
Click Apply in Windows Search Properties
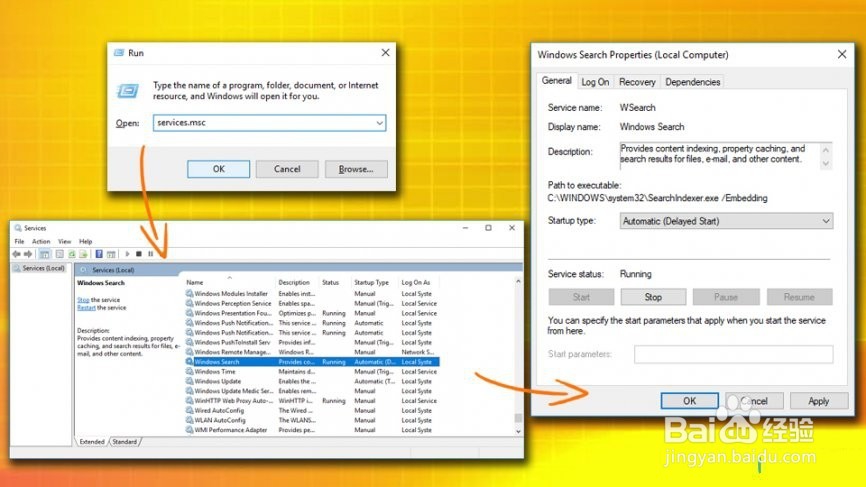click(x=819, y=401)
